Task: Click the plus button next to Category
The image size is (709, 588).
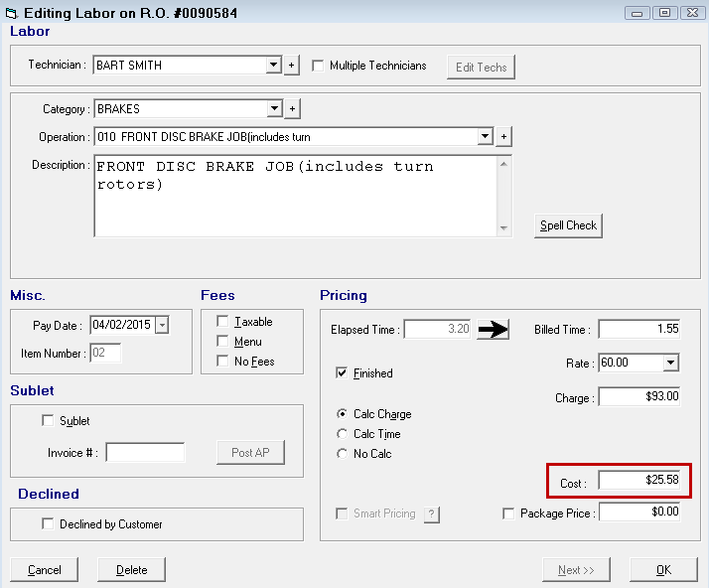Action: [x=292, y=109]
